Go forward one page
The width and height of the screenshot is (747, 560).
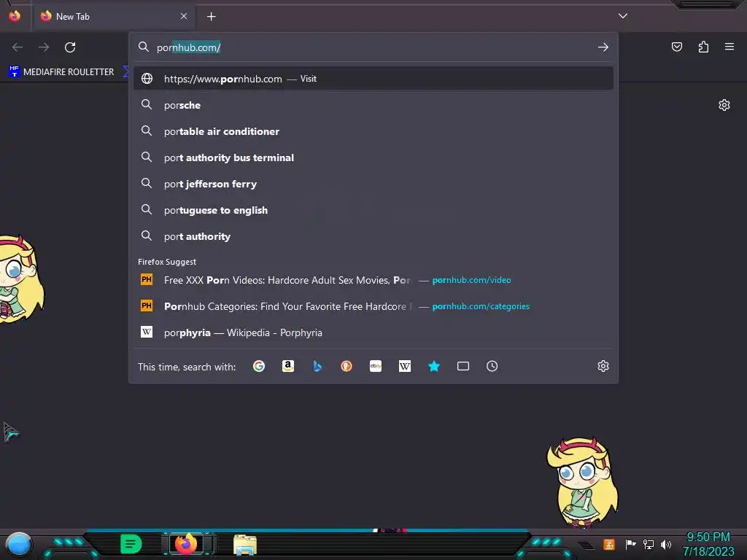[x=44, y=47]
